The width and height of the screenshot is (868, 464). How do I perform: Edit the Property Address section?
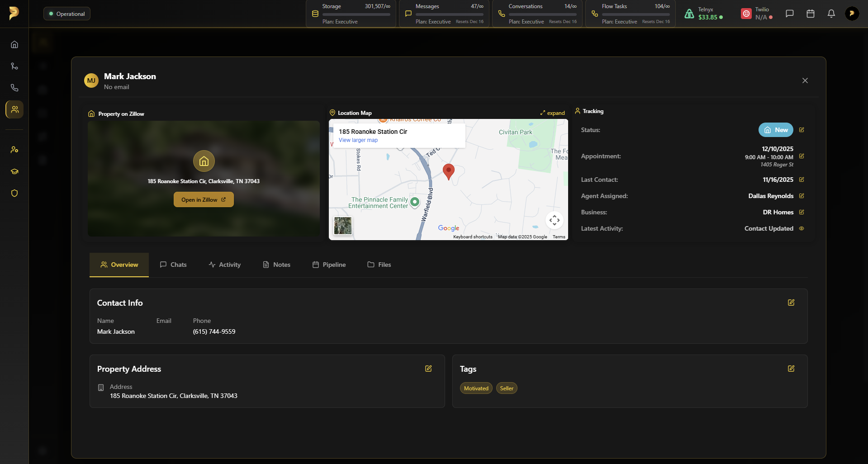[x=428, y=369]
